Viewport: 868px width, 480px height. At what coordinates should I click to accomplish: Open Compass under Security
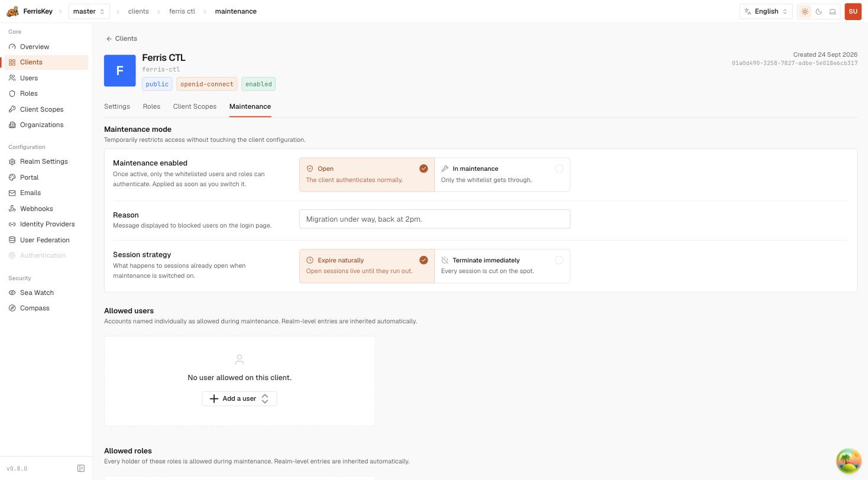click(x=46, y=308)
